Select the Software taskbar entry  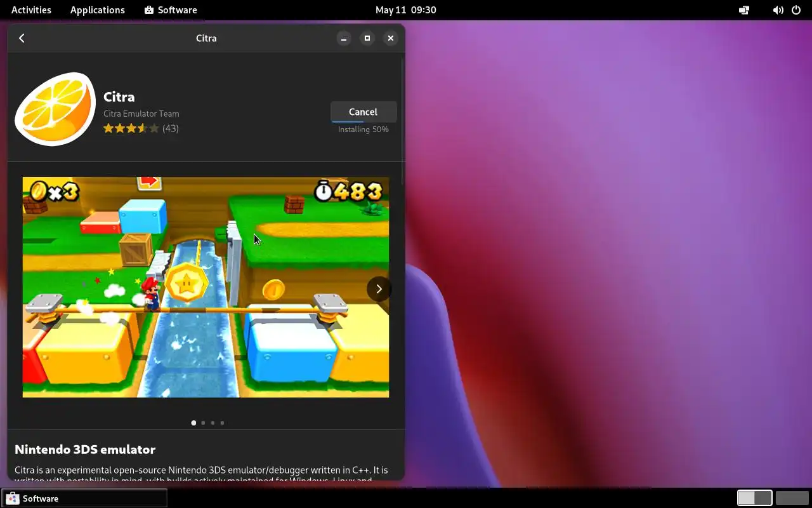(x=84, y=498)
